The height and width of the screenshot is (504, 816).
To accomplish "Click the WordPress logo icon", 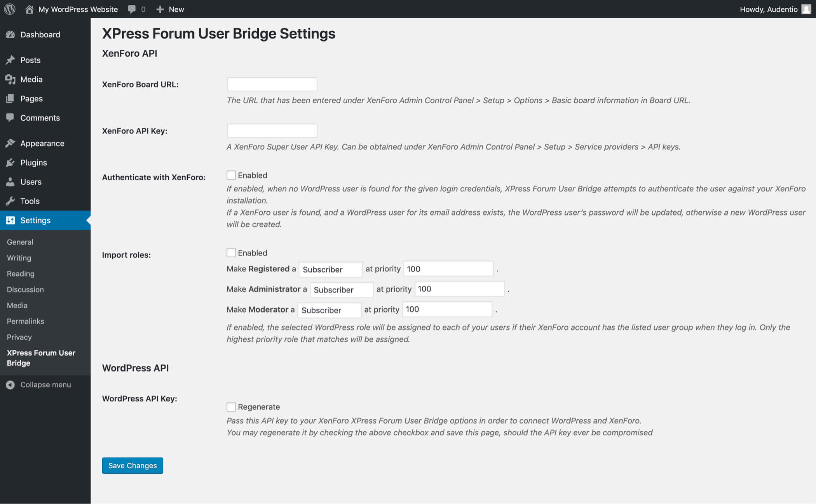I will pos(10,9).
